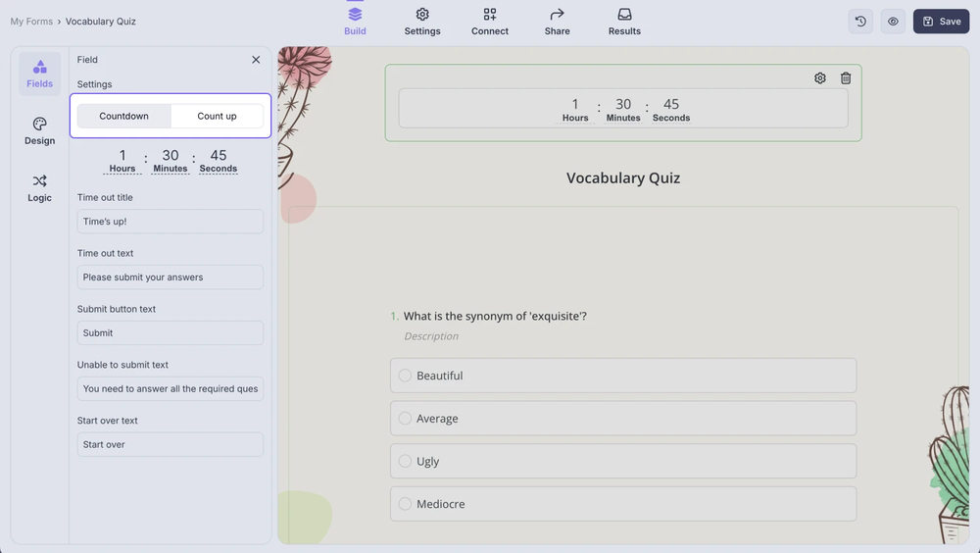Edit the Hours value in settings
This screenshot has width=980, height=553.
click(x=122, y=156)
